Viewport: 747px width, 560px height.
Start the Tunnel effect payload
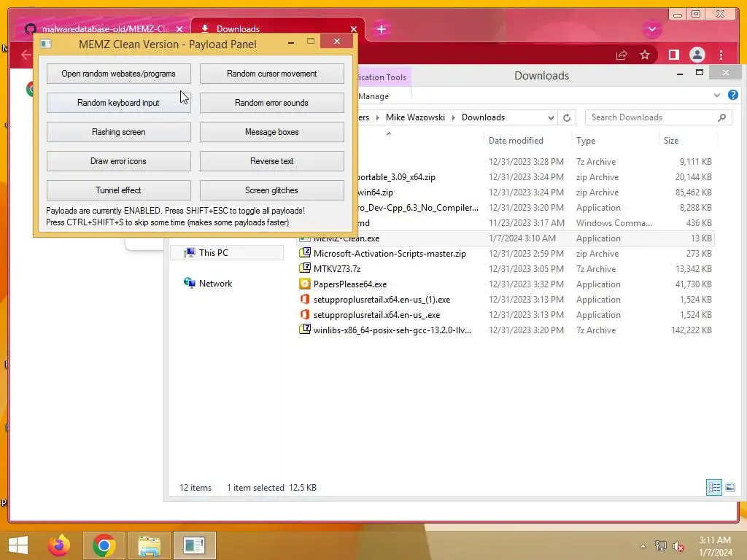pyautogui.click(x=119, y=190)
